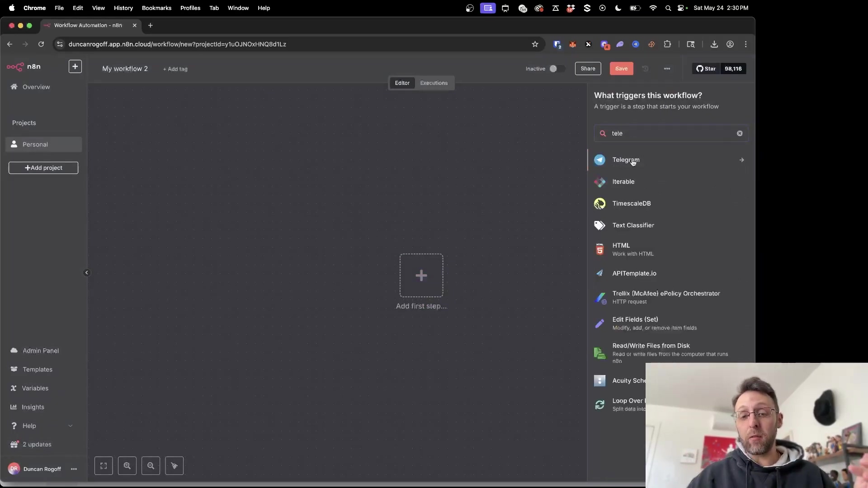Click the Add first step plus box
The image size is (868, 488).
coord(421,276)
